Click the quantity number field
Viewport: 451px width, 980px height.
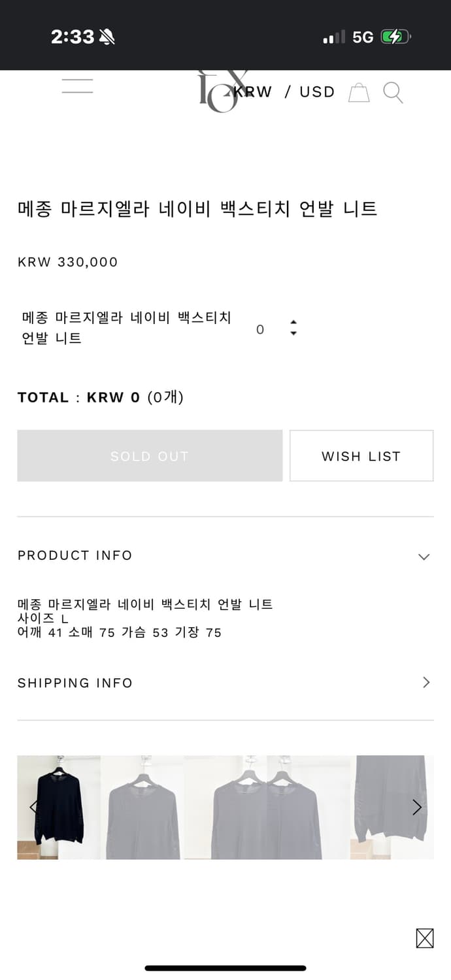coord(260,330)
